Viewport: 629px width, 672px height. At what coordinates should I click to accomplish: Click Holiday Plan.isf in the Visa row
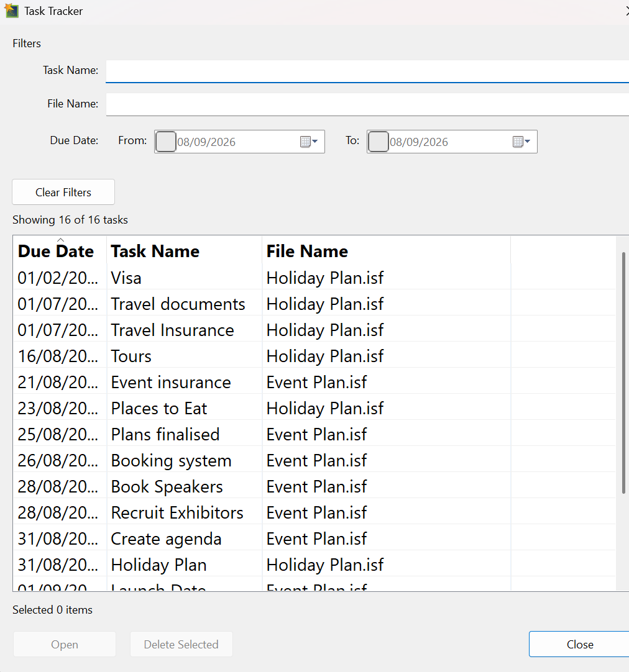325,278
